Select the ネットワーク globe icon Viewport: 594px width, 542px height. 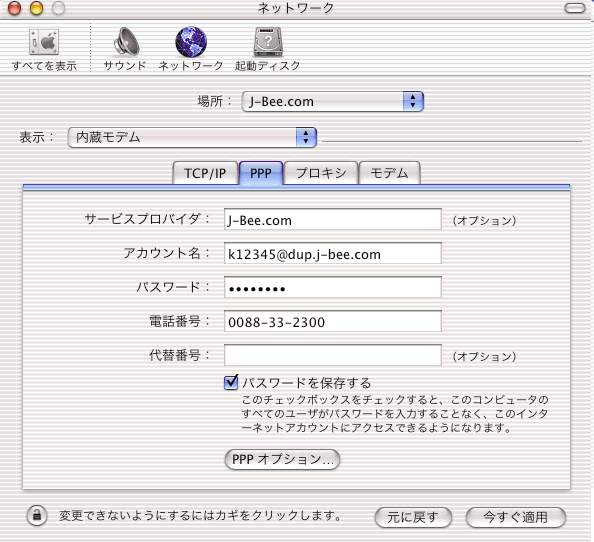click(191, 42)
